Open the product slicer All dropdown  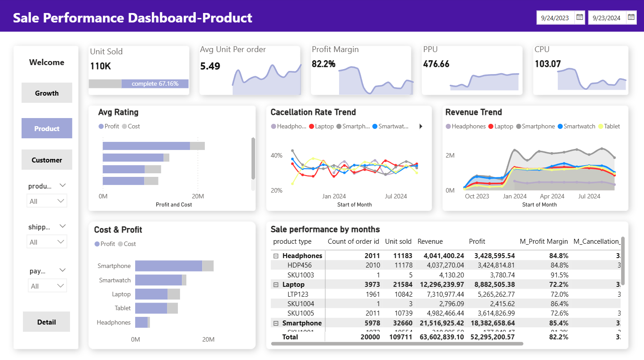[47, 201]
